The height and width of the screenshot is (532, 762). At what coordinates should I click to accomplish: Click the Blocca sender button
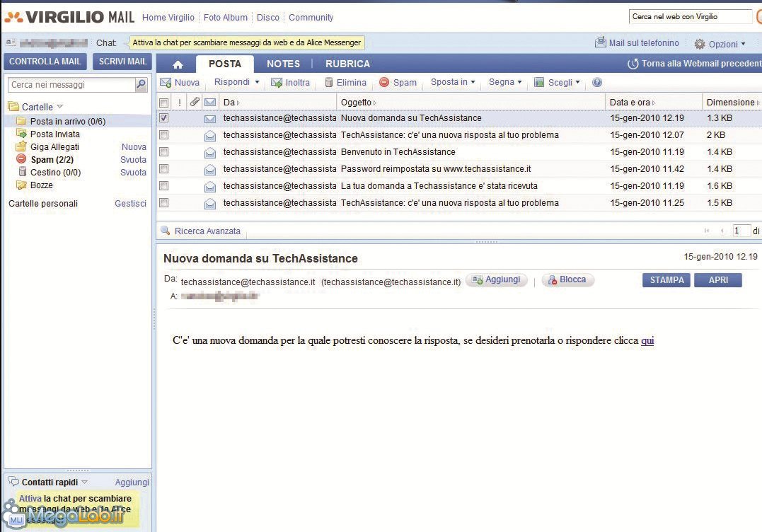click(x=567, y=280)
